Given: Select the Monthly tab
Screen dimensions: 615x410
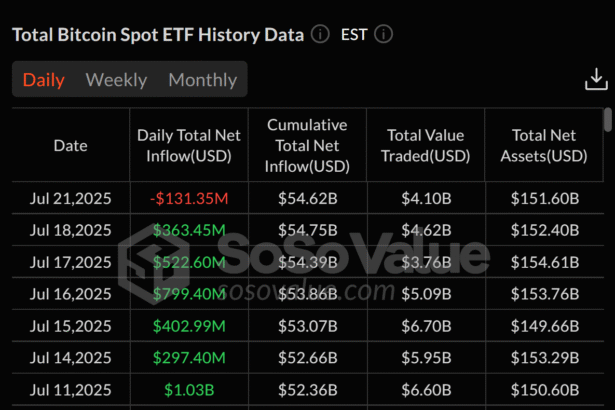Looking at the screenshot, I should 202,80.
